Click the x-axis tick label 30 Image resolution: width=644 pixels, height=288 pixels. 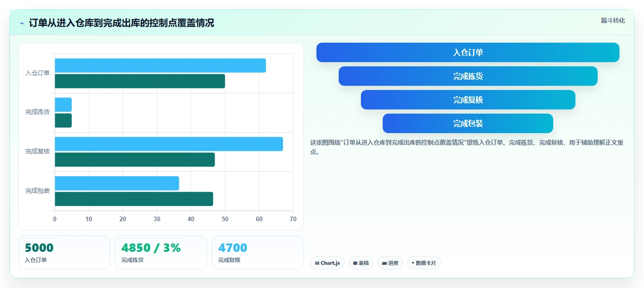point(157,219)
